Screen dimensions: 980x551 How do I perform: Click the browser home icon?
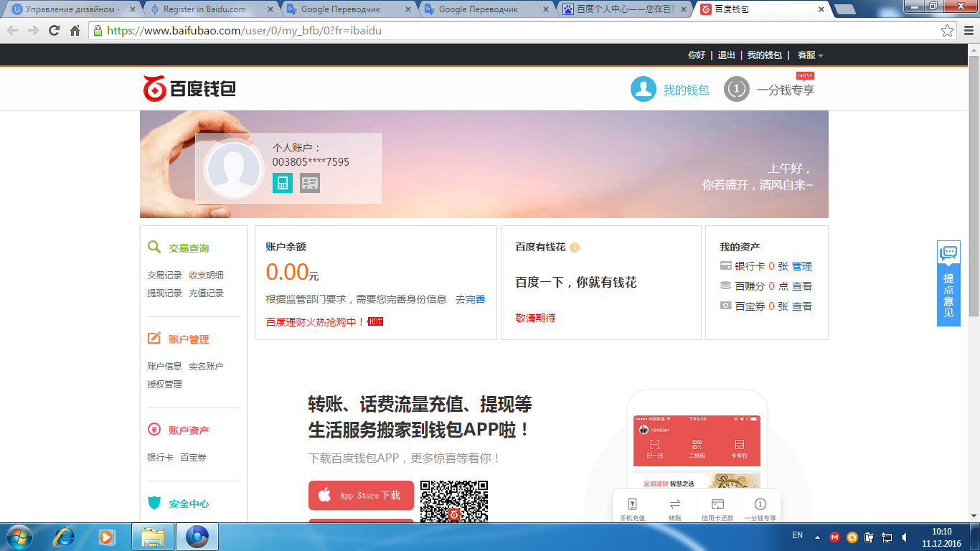coord(75,31)
